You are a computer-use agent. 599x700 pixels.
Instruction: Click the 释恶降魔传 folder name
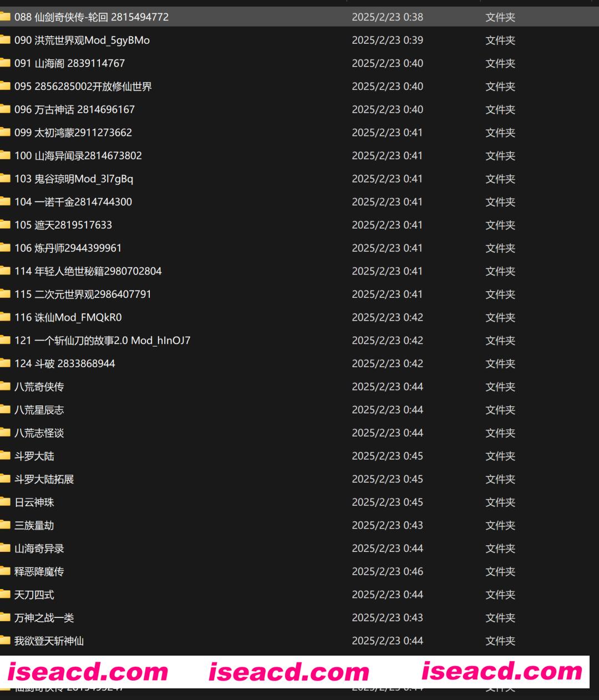click(39, 571)
